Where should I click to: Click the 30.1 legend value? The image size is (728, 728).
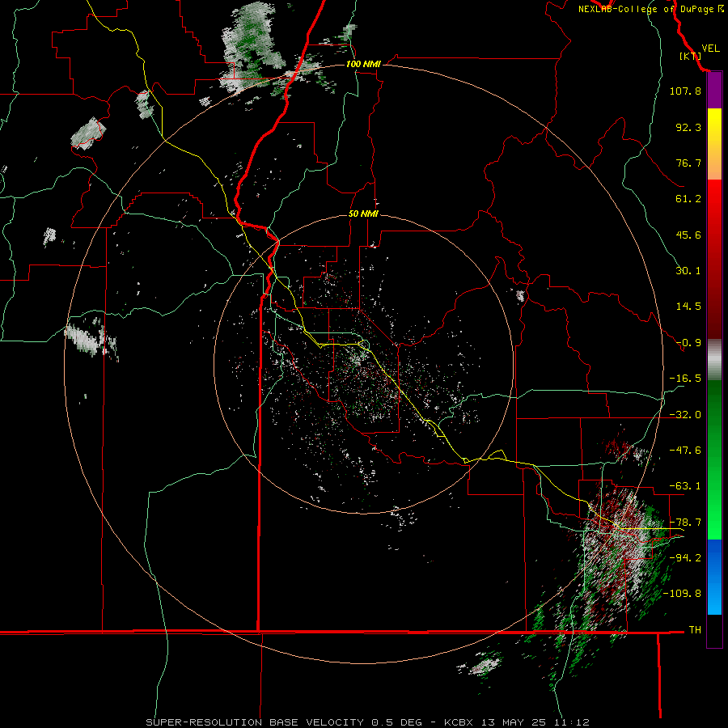coord(688,271)
